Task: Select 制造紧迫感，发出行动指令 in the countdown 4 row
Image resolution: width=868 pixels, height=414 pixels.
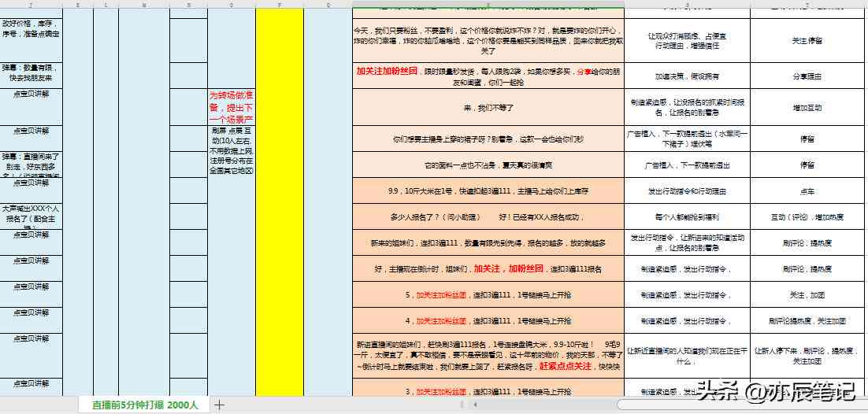Action: coord(688,320)
